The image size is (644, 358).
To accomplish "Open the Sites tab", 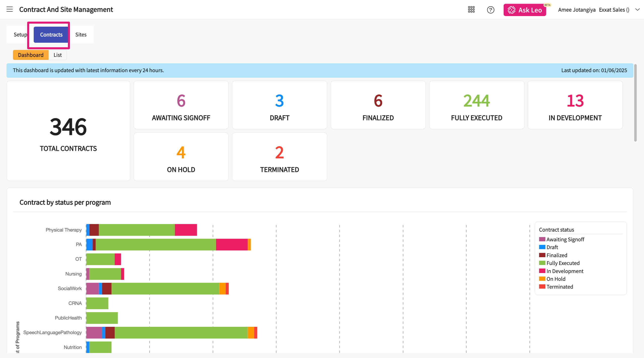I will pyautogui.click(x=81, y=34).
